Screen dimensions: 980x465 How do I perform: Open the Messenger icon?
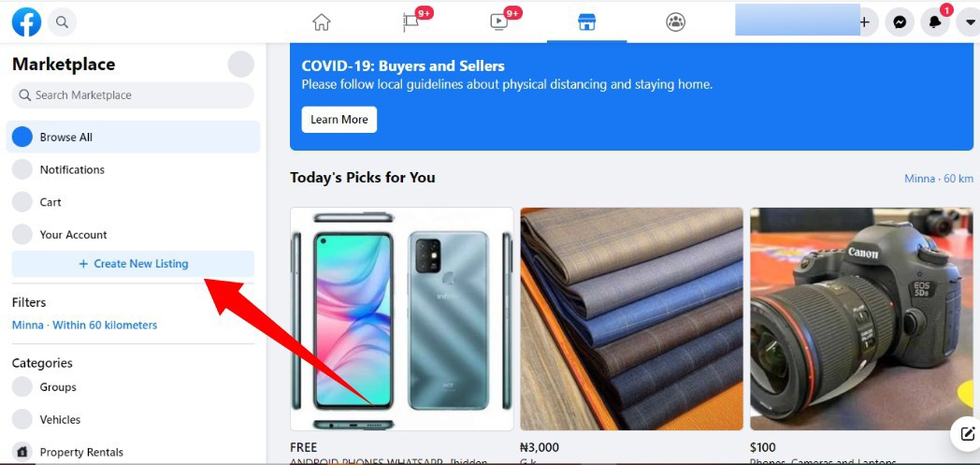900,22
